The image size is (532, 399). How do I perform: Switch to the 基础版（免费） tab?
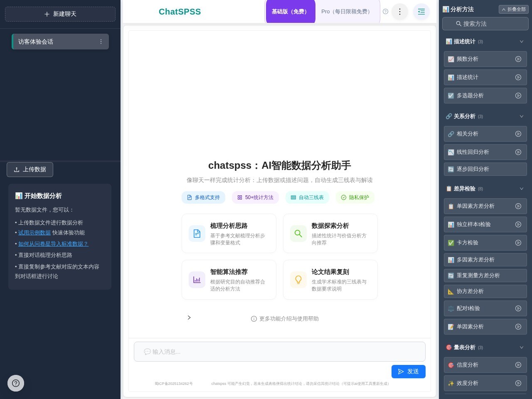pyautogui.click(x=291, y=12)
